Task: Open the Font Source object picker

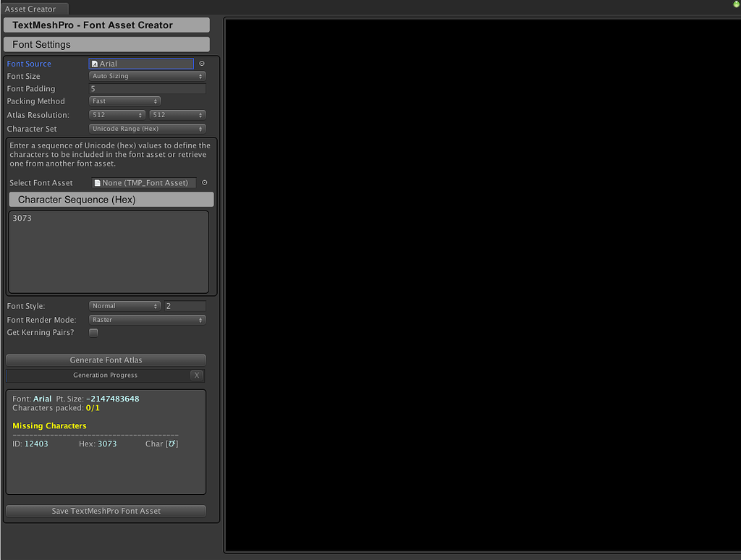Action: pyautogui.click(x=202, y=63)
